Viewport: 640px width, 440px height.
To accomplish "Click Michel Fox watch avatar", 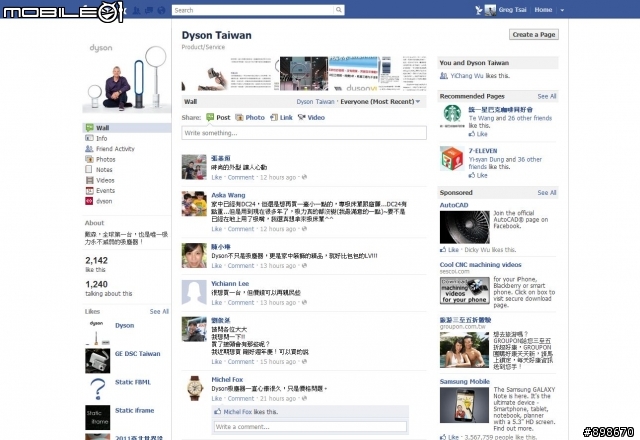I will 194,388.
